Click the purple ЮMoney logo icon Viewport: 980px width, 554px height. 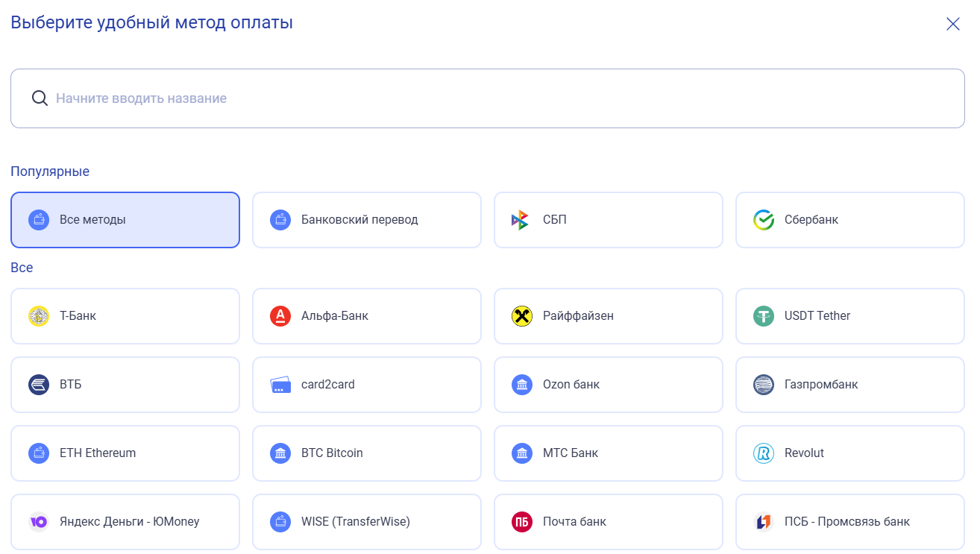click(x=39, y=522)
